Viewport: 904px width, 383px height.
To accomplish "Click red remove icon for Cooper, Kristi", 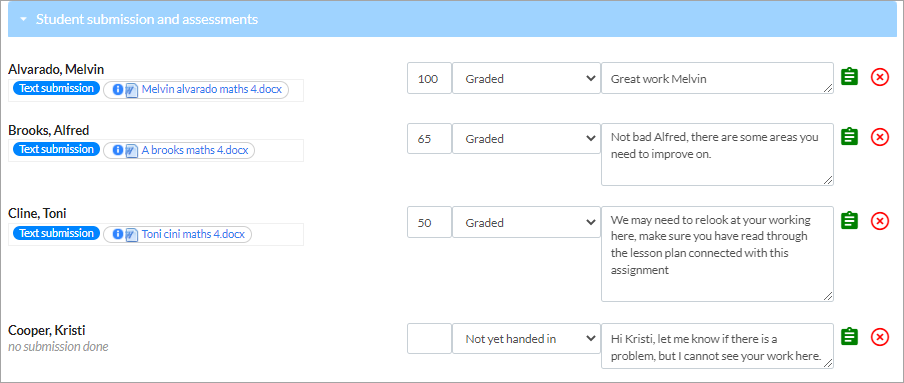I will pyautogui.click(x=879, y=337).
